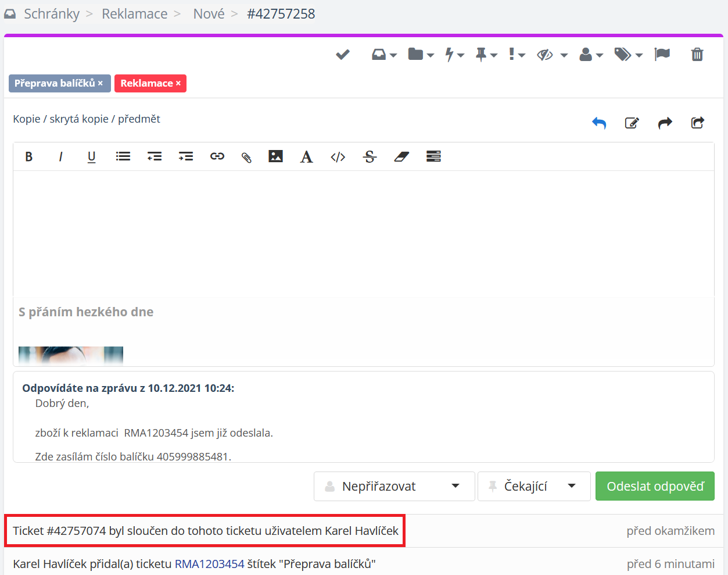Open the folder dropdown in ticket toolbar
Screen dimensions: 728x575
click(421, 55)
